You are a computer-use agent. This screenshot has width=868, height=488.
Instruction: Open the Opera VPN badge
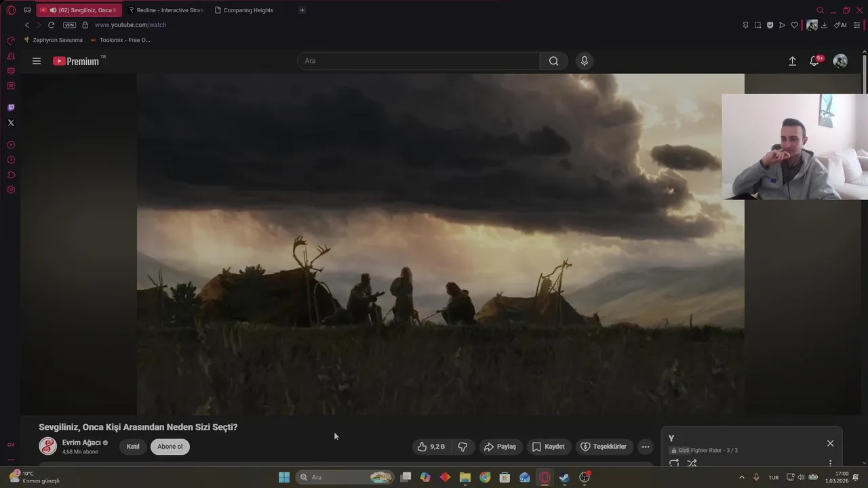point(69,25)
